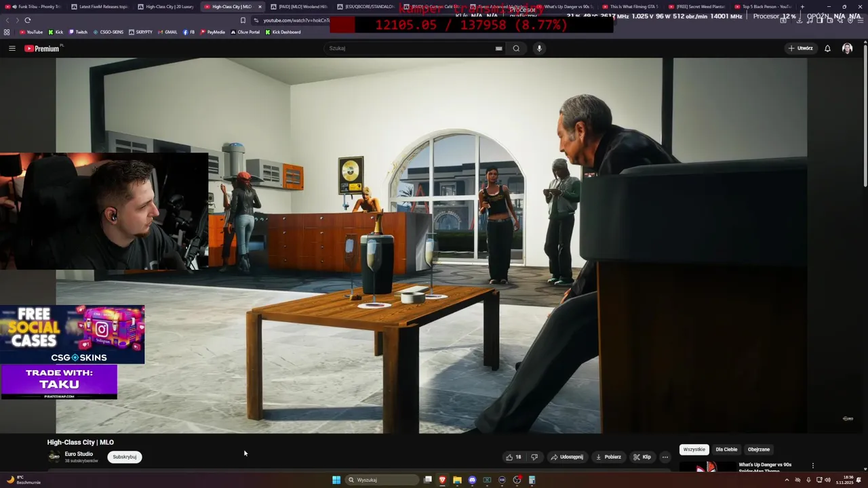Click the Windows taskbar Wyszukaj search box
This screenshot has width=868, height=488.
[x=382, y=480]
